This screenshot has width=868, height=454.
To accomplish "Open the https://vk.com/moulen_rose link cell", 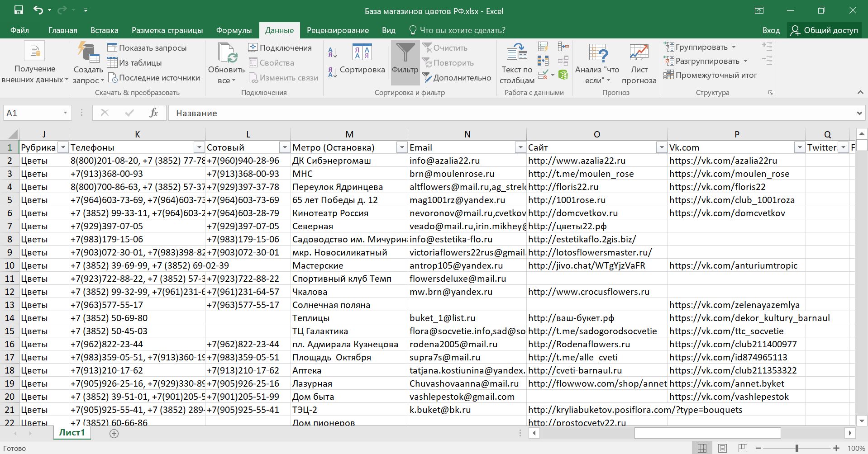I will 729,174.
